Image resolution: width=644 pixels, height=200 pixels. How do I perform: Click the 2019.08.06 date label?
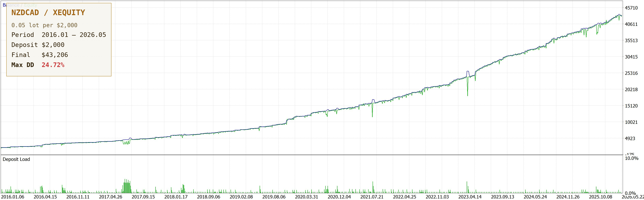point(274,197)
